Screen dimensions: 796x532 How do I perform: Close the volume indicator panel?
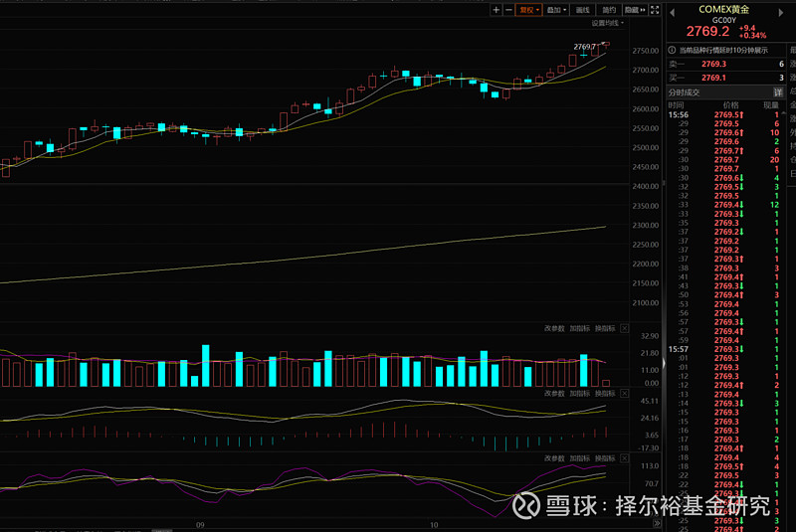[625, 328]
